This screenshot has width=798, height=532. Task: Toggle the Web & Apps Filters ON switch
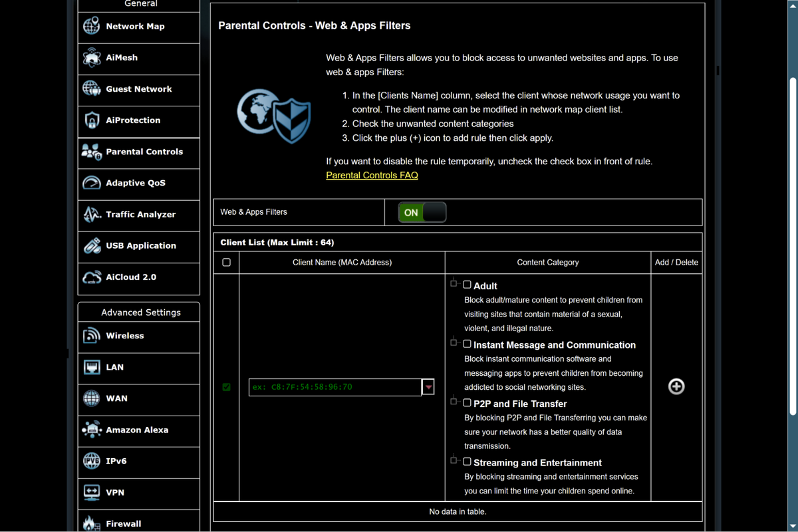tap(422, 212)
